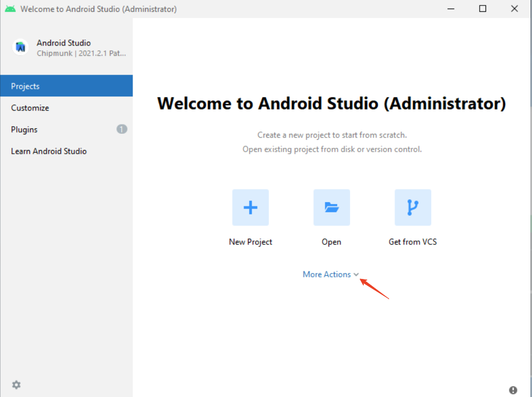Switch to the Customize tab

click(67, 108)
